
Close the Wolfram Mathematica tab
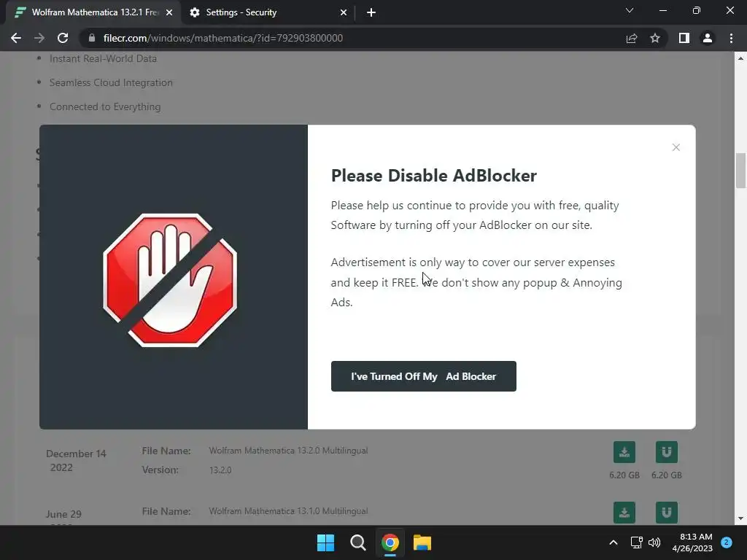click(x=169, y=12)
